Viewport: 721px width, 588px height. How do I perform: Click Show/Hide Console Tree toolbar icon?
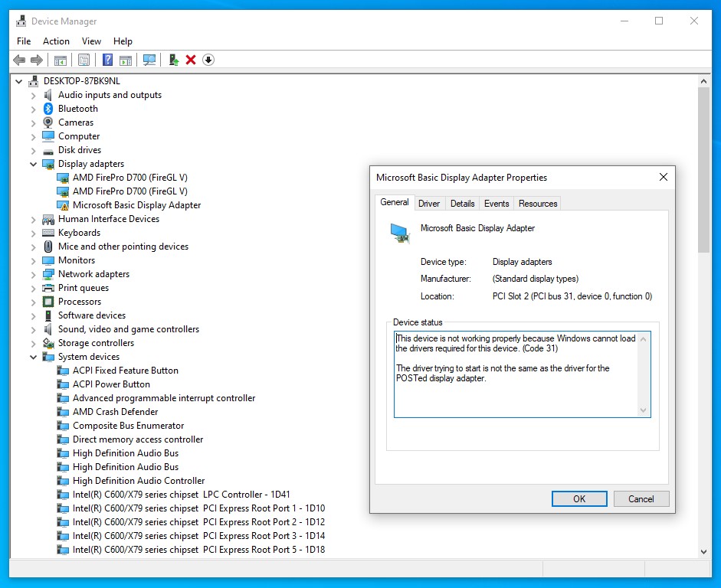[x=61, y=60]
